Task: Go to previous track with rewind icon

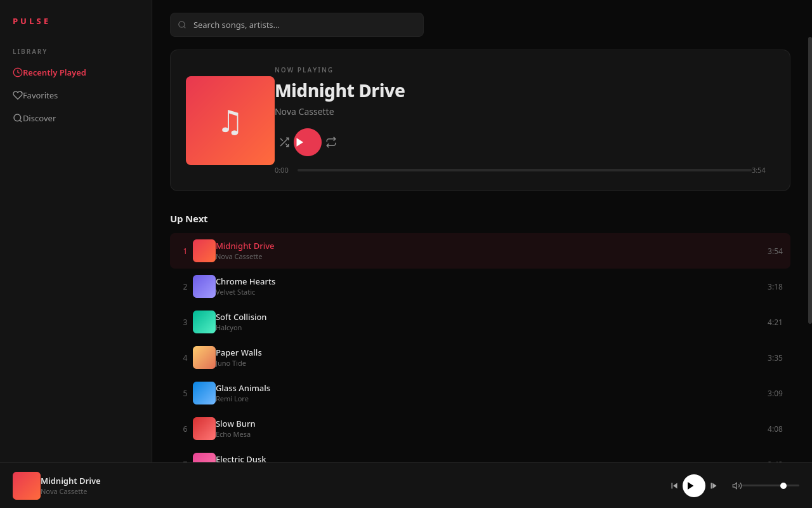Action: 674,485
